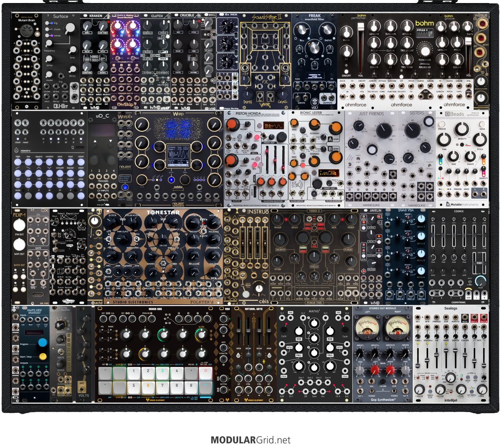The height and width of the screenshot is (448, 502).
Task: Click the Drive knob on Sealegs
Action: [x=420, y=389]
